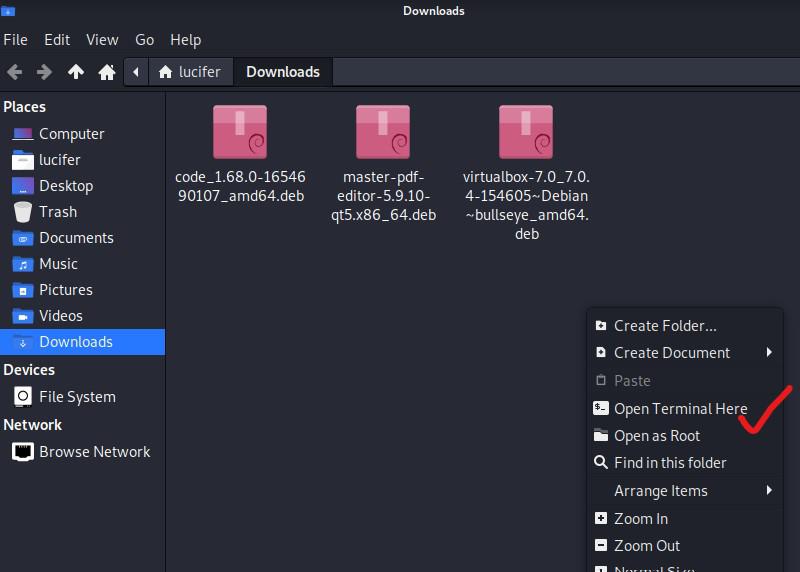The height and width of the screenshot is (572, 800).
Task: Select Trash label in sidebar
Action: point(58,212)
